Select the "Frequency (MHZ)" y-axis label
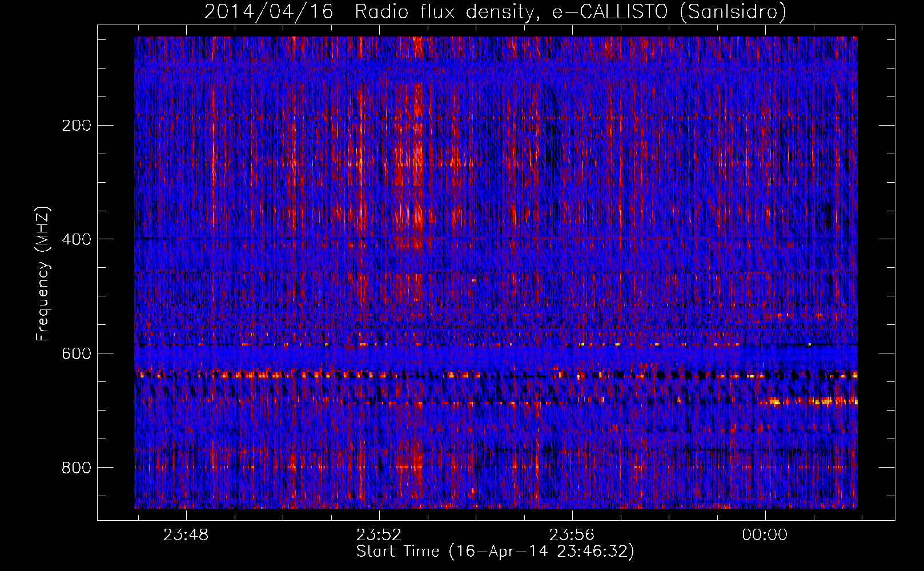The image size is (924, 571). tap(43, 274)
